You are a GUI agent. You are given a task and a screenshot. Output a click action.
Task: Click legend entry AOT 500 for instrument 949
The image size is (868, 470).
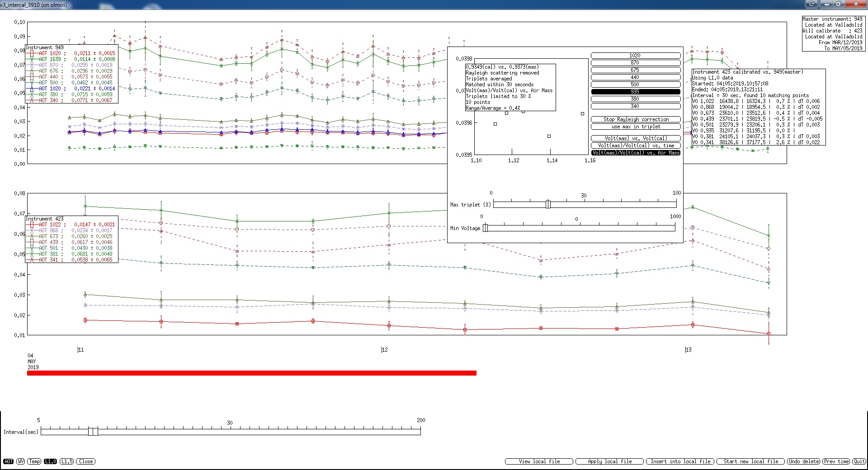pos(71,83)
